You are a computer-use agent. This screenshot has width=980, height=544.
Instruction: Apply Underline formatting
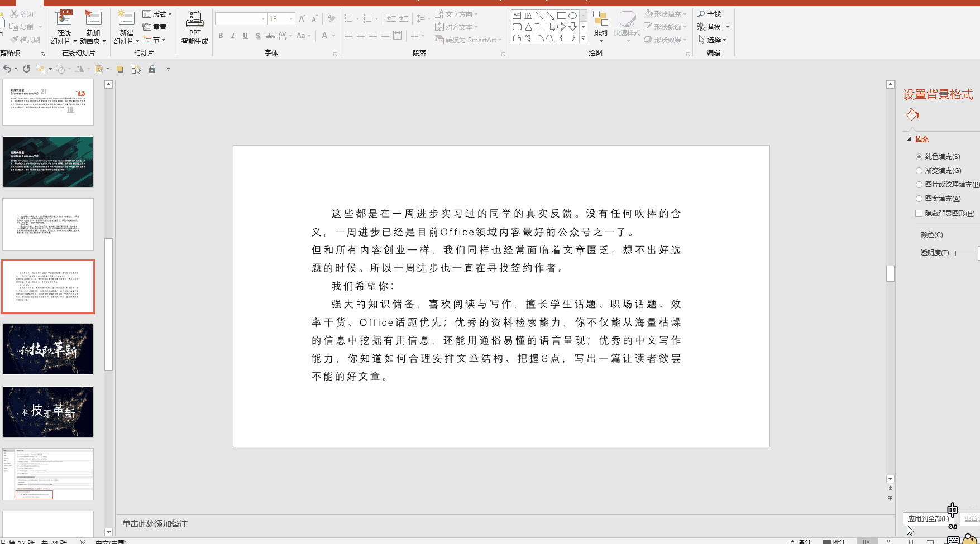[245, 36]
